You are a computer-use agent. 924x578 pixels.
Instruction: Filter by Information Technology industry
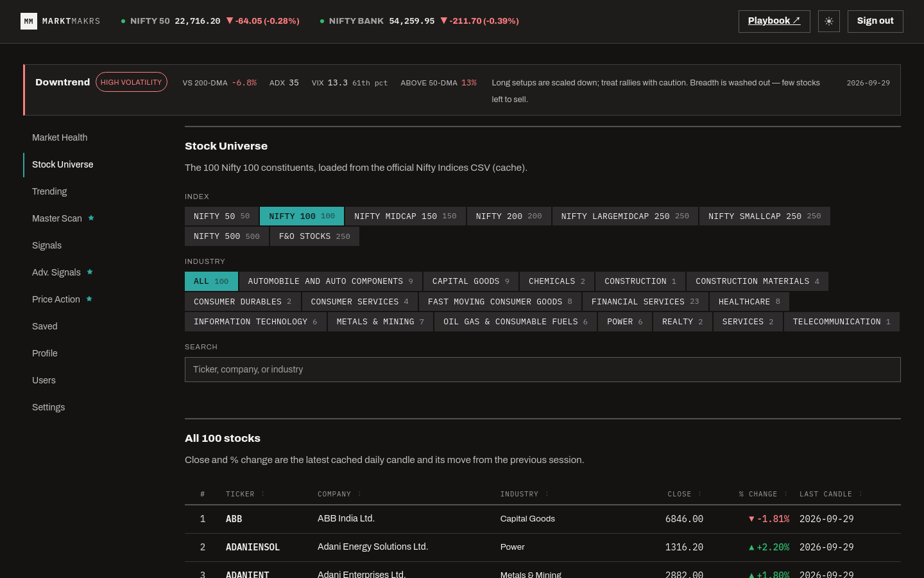tap(255, 322)
